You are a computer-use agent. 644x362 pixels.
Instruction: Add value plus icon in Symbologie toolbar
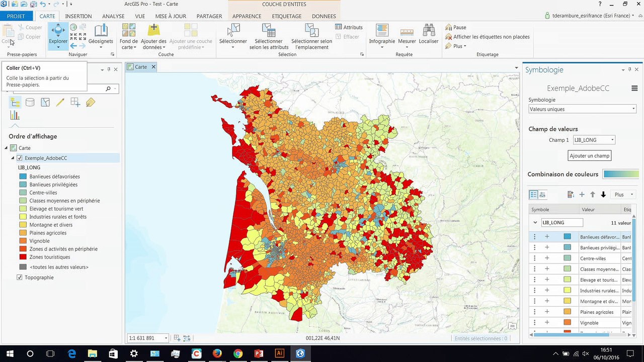[x=582, y=195]
